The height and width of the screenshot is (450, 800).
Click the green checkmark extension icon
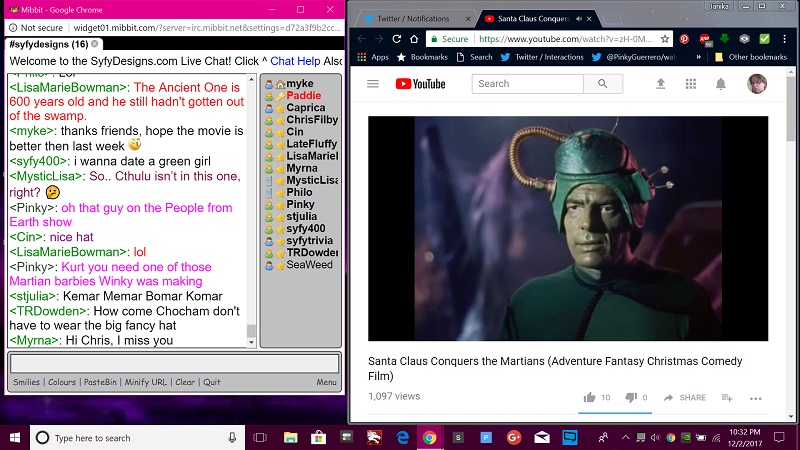click(764, 39)
